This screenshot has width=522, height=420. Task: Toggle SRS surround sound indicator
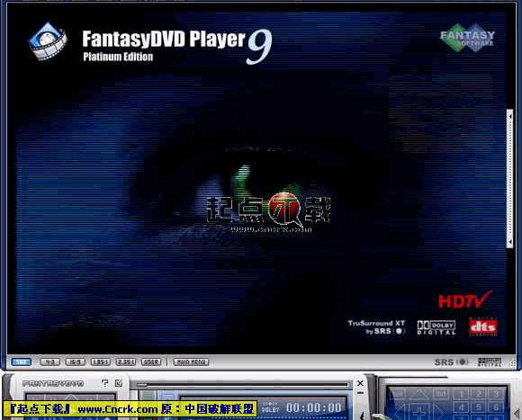452,362
